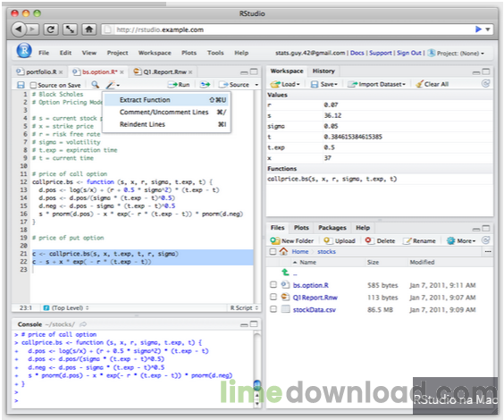Enable Source on Save checkbox

point(33,85)
